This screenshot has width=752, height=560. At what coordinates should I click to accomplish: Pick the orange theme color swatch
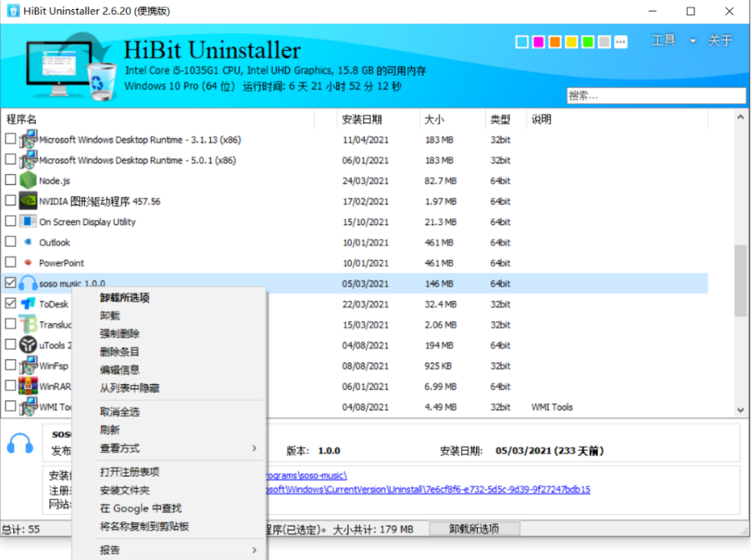(555, 42)
